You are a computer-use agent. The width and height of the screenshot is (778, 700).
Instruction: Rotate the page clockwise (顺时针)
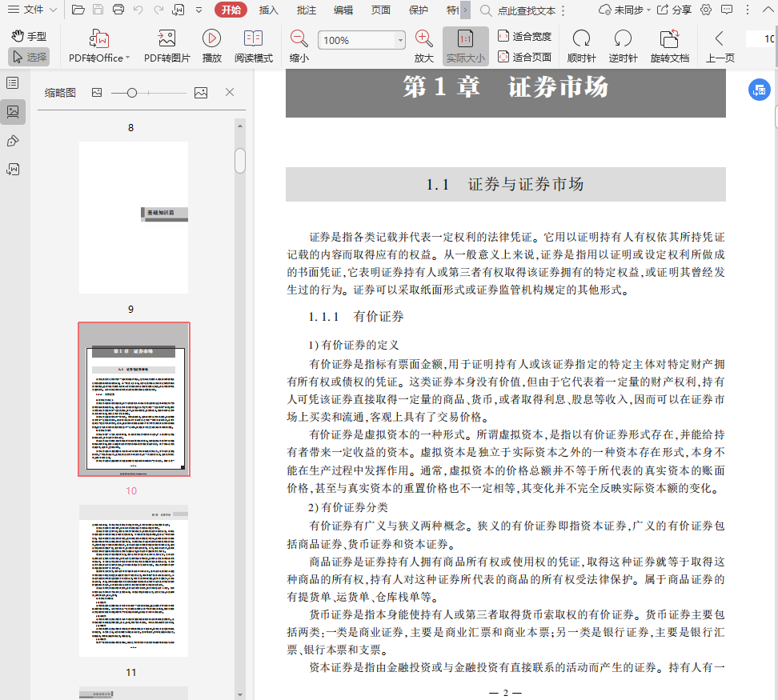click(x=581, y=39)
